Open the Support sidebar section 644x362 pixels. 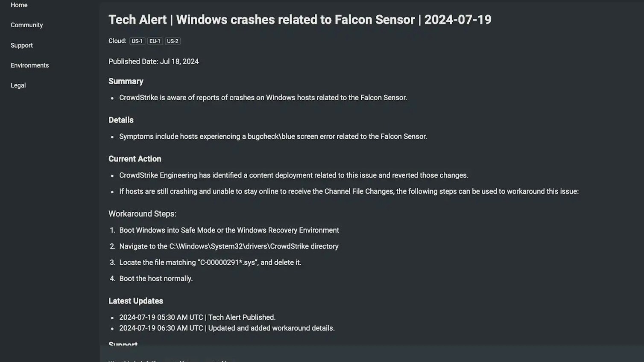[21, 45]
